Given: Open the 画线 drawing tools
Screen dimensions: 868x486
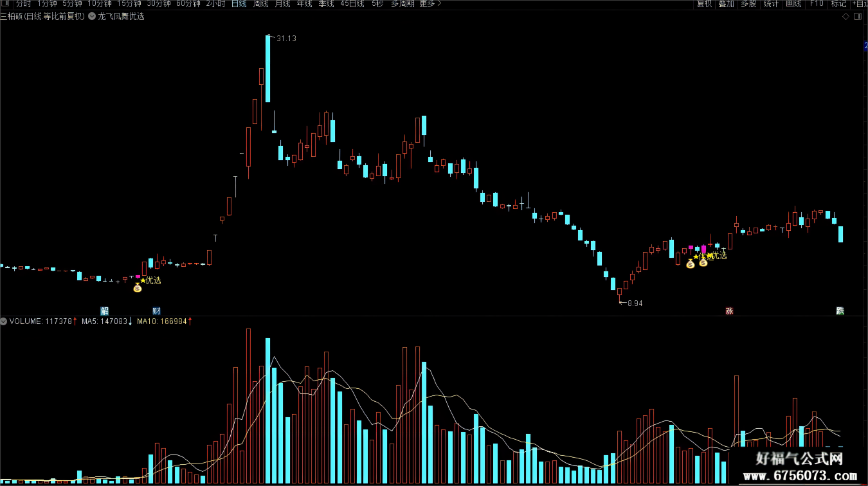Looking at the screenshot, I should (793, 4).
